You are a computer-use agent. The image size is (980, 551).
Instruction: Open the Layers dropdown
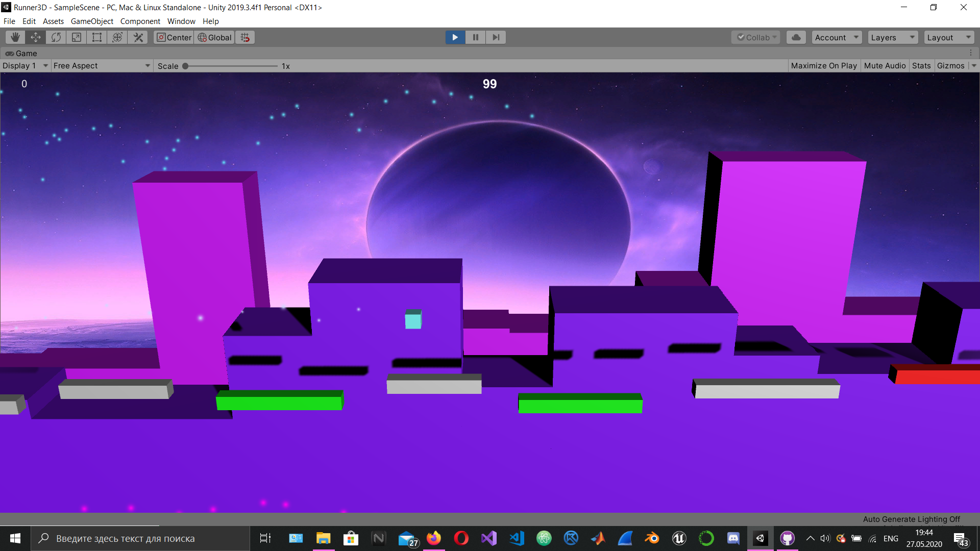point(892,37)
